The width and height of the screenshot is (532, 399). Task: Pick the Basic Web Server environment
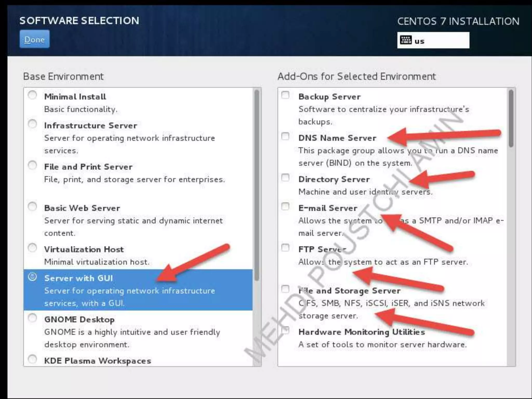(32, 207)
